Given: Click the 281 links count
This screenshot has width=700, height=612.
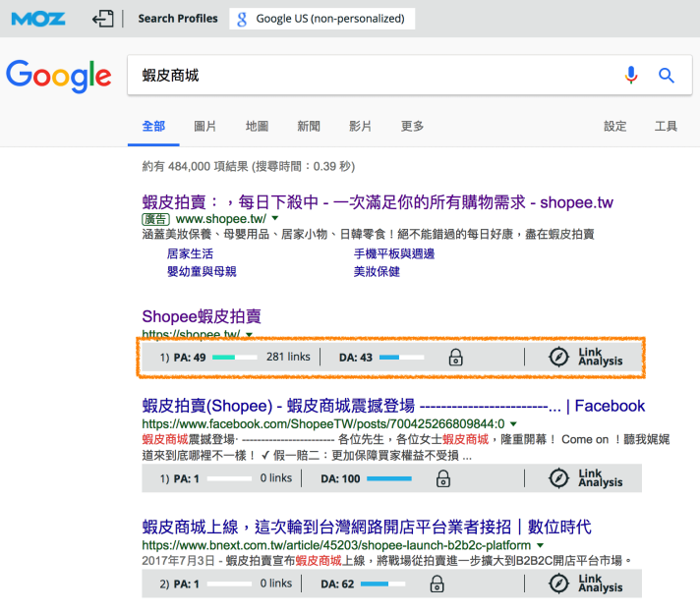Looking at the screenshot, I should click(288, 357).
